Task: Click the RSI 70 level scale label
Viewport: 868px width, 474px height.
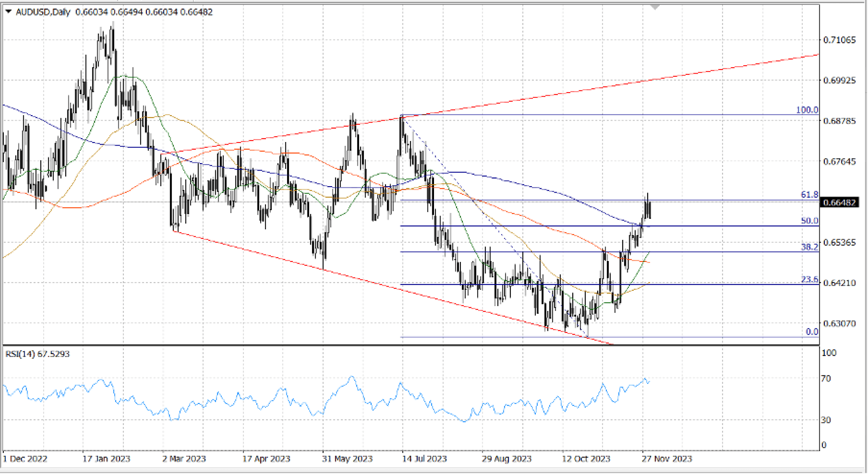Action: (x=826, y=379)
